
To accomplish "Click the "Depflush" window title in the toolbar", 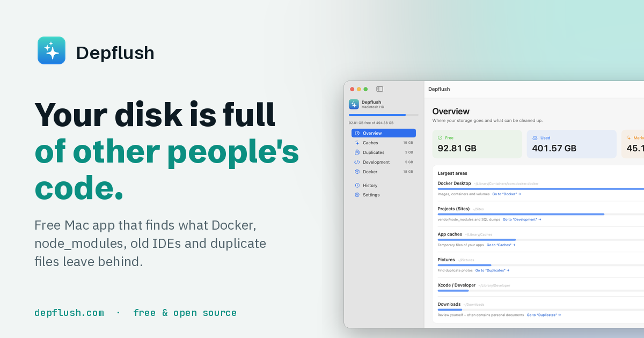I will tap(439, 89).
